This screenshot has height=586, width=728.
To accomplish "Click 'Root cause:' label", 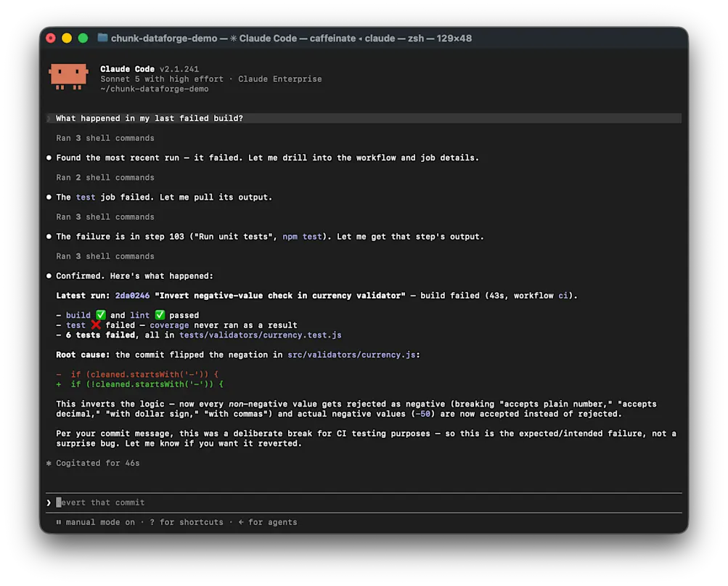I will (83, 354).
